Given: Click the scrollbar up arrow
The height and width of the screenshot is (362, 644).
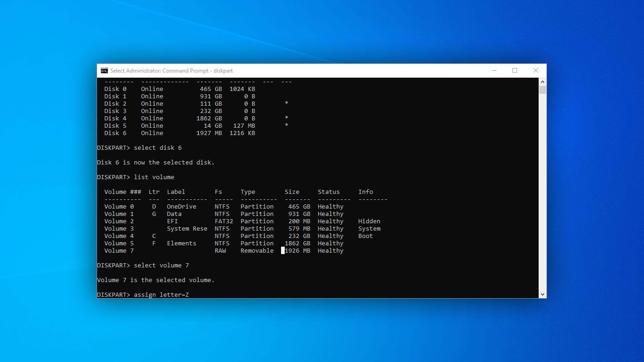Looking at the screenshot, I should (x=542, y=81).
